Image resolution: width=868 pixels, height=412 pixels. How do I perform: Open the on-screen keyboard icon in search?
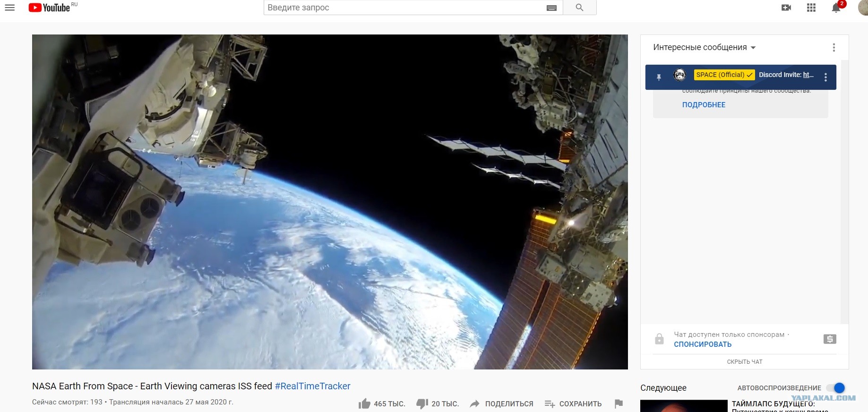click(x=551, y=8)
